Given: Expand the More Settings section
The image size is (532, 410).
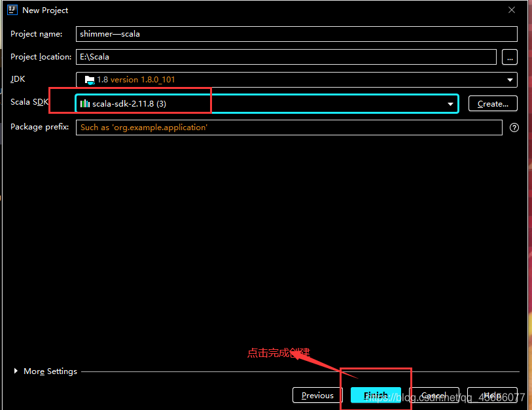Looking at the screenshot, I should (x=16, y=371).
